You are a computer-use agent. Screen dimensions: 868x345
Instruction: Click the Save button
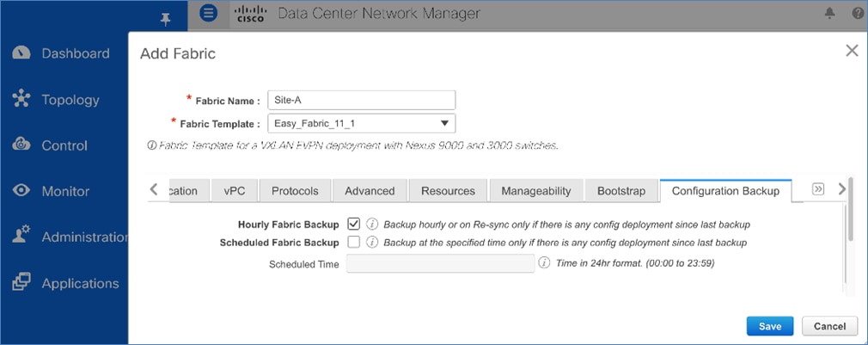(769, 326)
